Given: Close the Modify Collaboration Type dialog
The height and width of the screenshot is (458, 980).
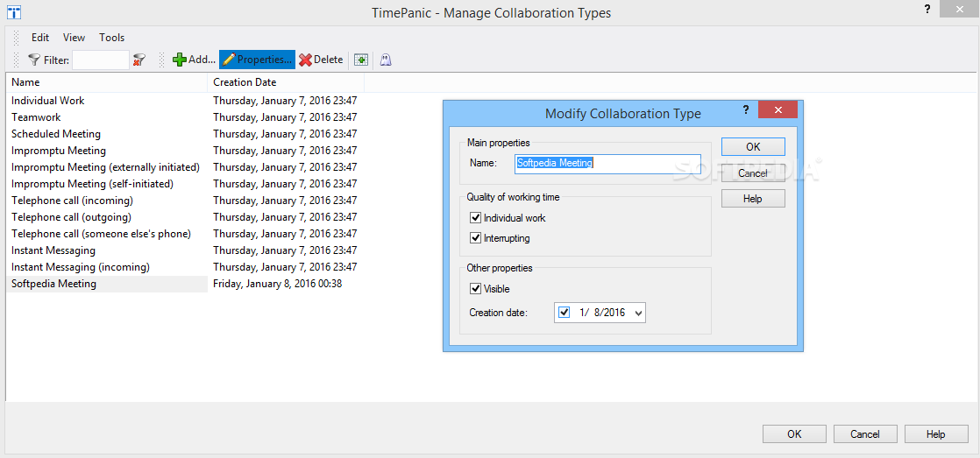Looking at the screenshot, I should (x=778, y=109).
